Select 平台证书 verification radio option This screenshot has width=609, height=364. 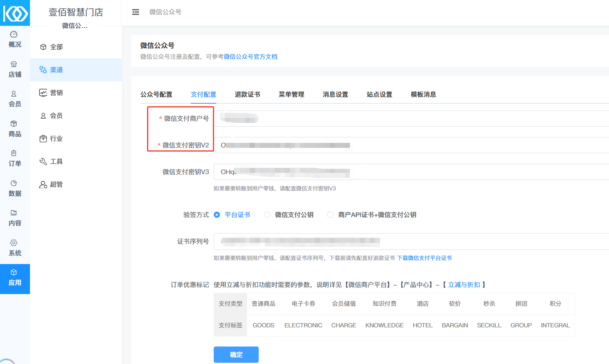[217, 215]
